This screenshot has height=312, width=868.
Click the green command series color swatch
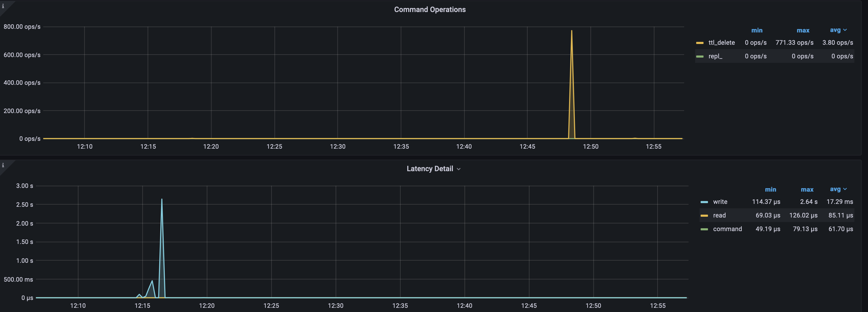pos(704,229)
